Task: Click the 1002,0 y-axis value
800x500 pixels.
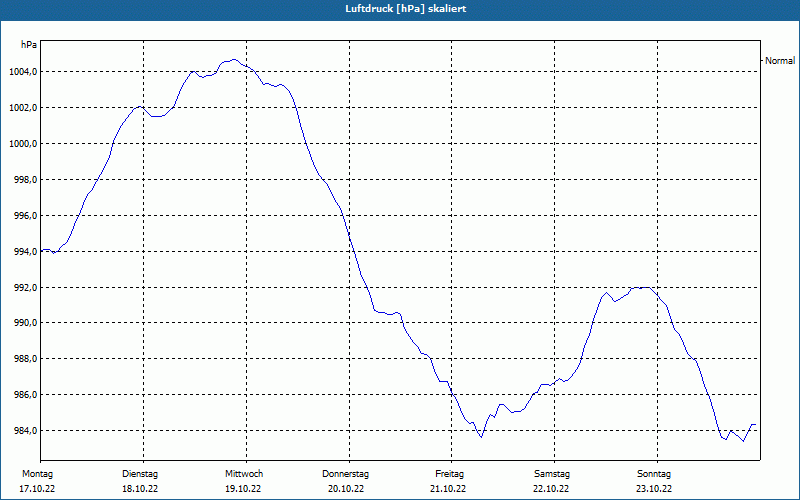Action: click(23, 108)
